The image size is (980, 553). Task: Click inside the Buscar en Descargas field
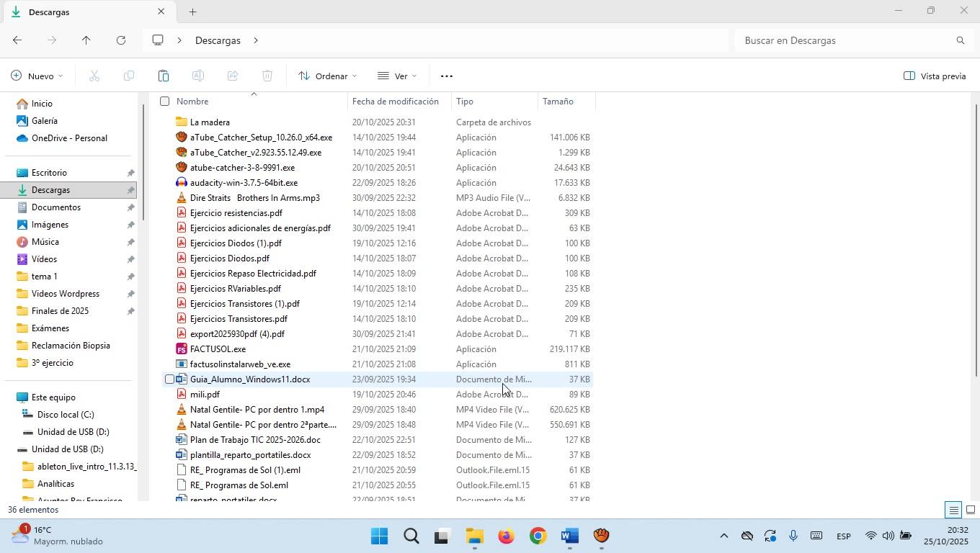click(843, 40)
